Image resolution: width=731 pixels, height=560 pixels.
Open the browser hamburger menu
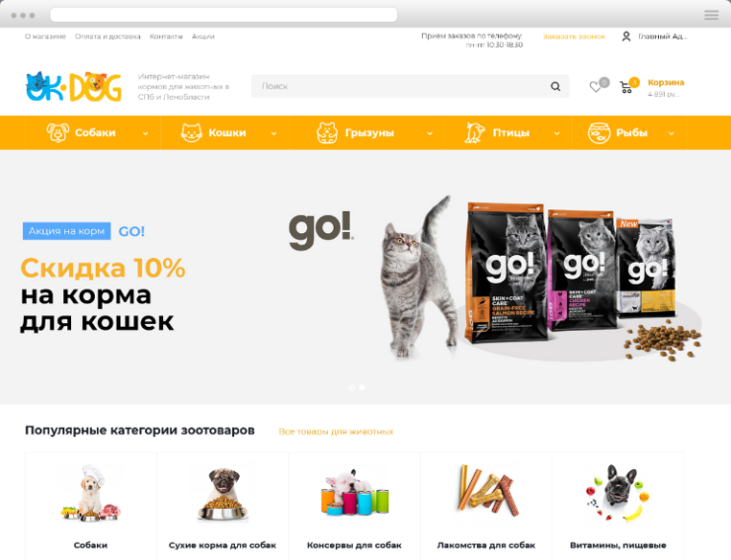(x=711, y=16)
